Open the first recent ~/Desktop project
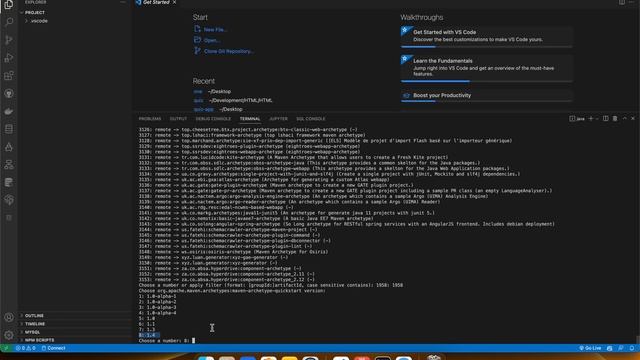 [212, 91]
